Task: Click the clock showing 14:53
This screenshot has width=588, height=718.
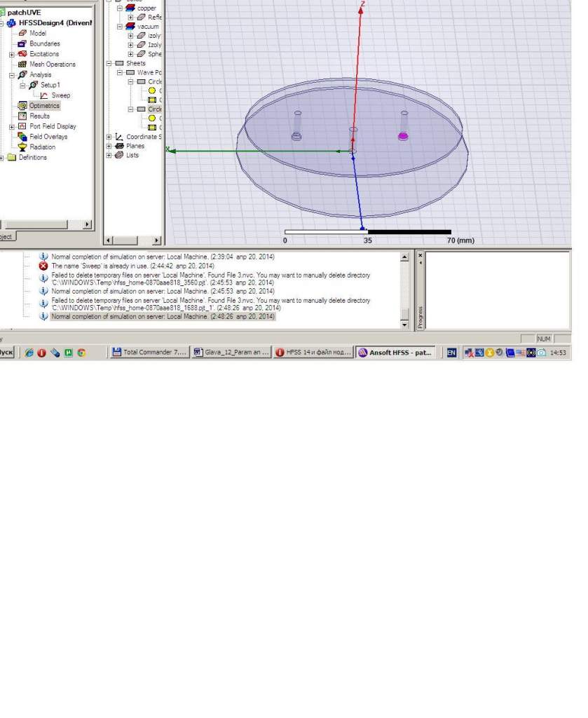Action: click(558, 353)
